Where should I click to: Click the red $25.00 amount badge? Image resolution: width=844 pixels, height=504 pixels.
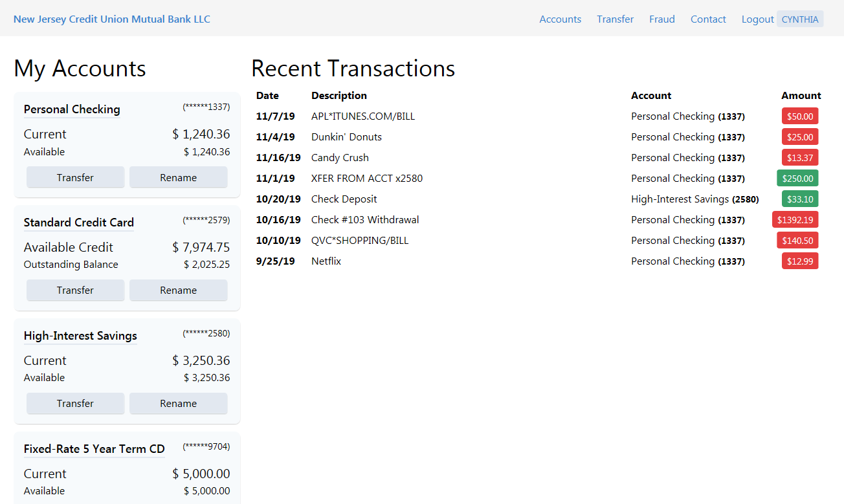800,137
